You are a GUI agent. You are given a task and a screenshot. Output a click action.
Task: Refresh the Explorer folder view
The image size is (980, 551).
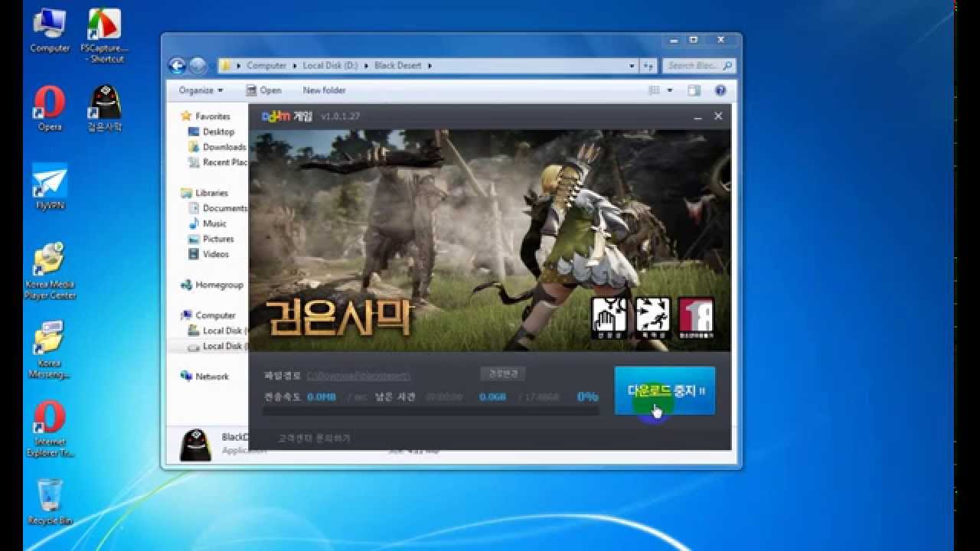[x=648, y=66]
